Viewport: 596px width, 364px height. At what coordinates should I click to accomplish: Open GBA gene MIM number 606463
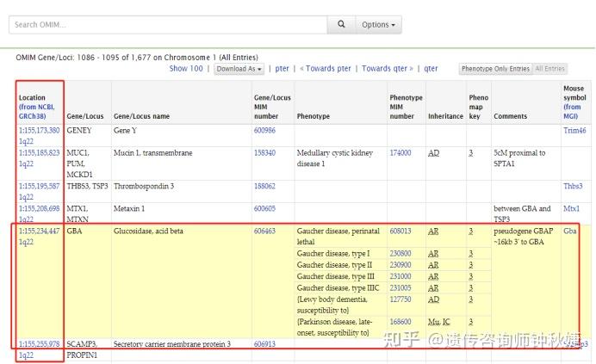(264, 231)
